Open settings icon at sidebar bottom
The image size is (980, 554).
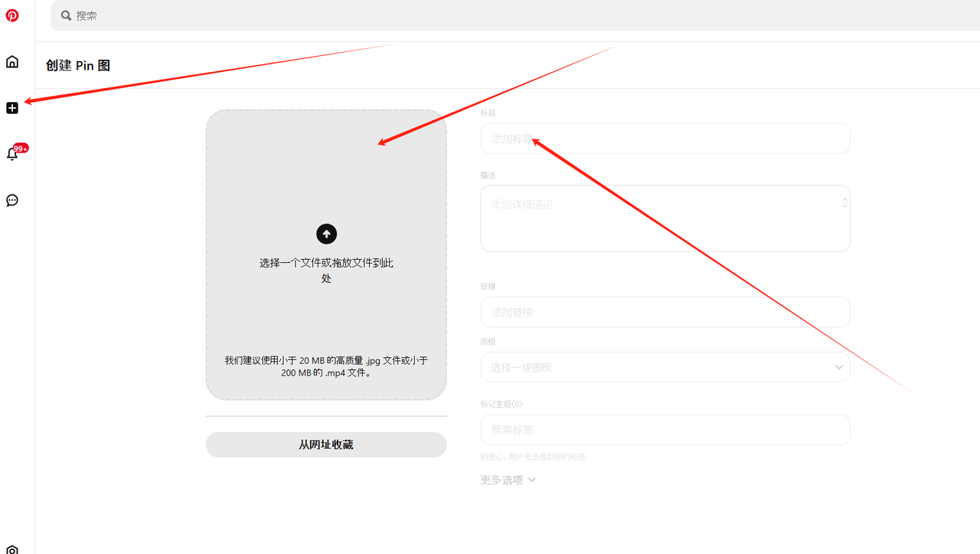[12, 549]
